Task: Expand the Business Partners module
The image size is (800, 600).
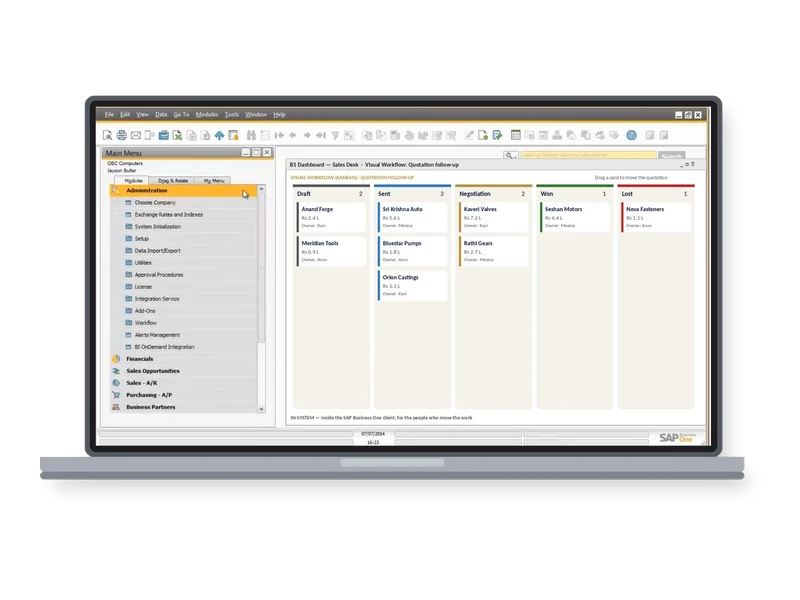Action: point(183,407)
